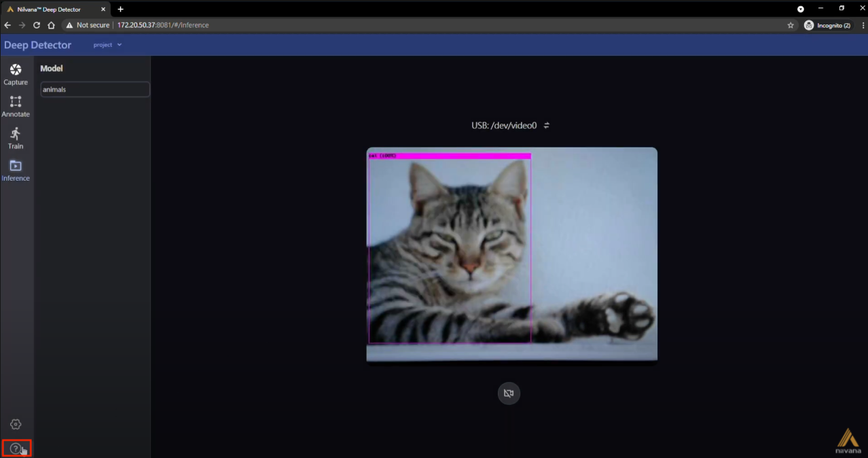Click the Not secure warning indicator
This screenshot has height=458, width=868.
pyautogui.click(x=88, y=25)
